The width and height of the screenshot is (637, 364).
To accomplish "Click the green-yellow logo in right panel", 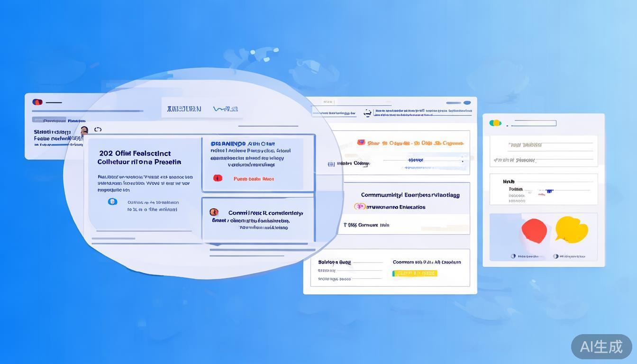I will [495, 123].
